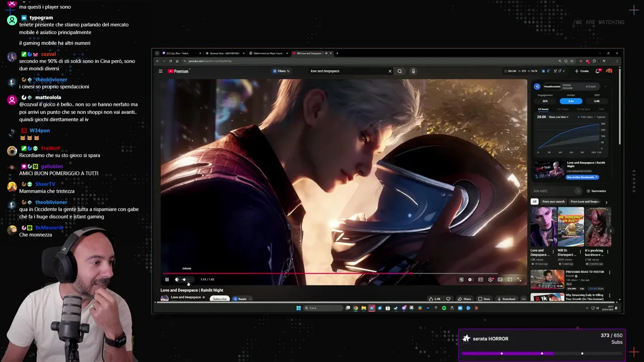The width and height of the screenshot is (644, 362).
Task: Select the Visione Generale tab in vidIQ
Action: click(568, 86)
